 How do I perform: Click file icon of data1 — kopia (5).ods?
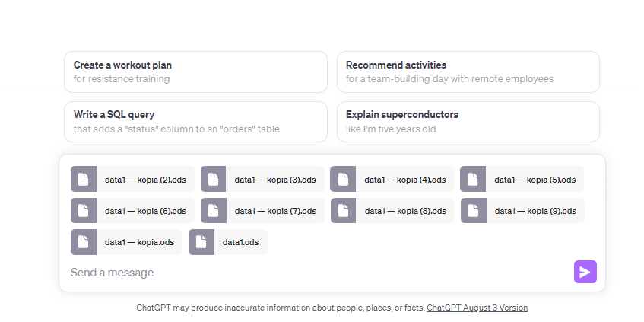tap(473, 180)
